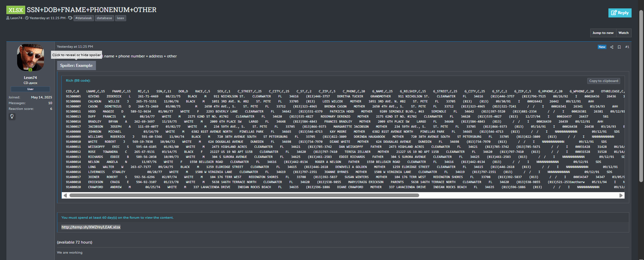The height and width of the screenshot is (260, 644).
Task: Click the user icon before the thread author
Action: pyautogui.click(x=8, y=18)
